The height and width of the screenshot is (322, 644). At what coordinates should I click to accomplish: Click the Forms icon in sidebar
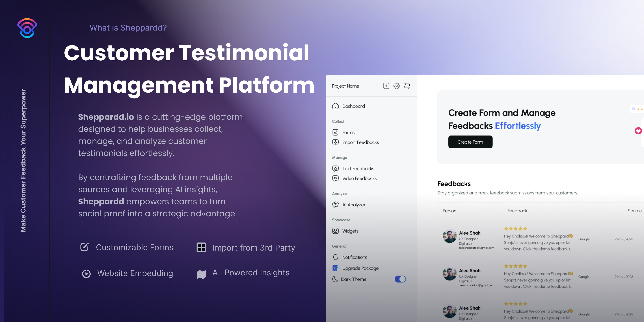335,132
